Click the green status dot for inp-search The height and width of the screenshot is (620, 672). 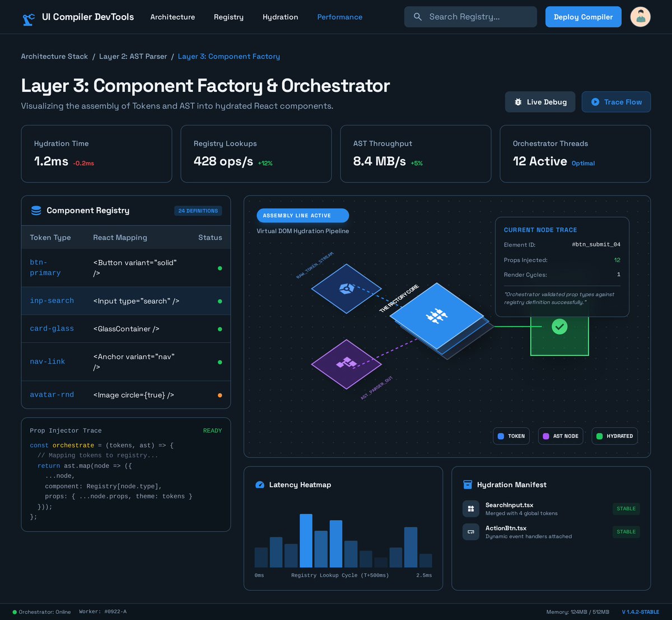tap(220, 301)
